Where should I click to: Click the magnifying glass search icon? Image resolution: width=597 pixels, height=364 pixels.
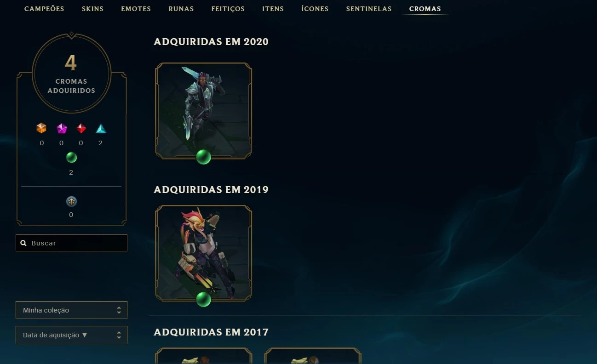pyautogui.click(x=23, y=243)
